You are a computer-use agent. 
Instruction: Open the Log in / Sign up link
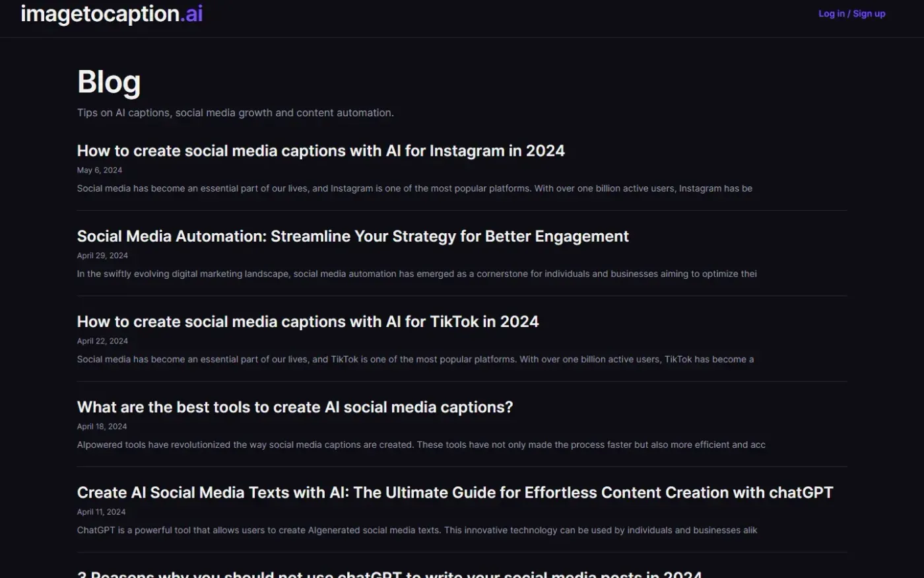point(851,13)
